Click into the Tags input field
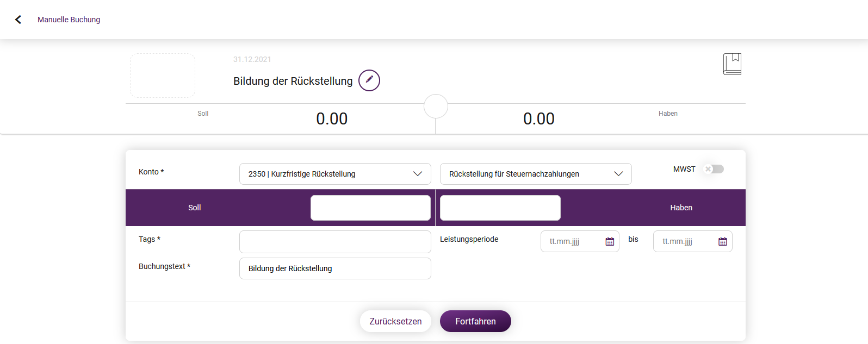Viewport: 868px width, 344px height. (x=335, y=242)
